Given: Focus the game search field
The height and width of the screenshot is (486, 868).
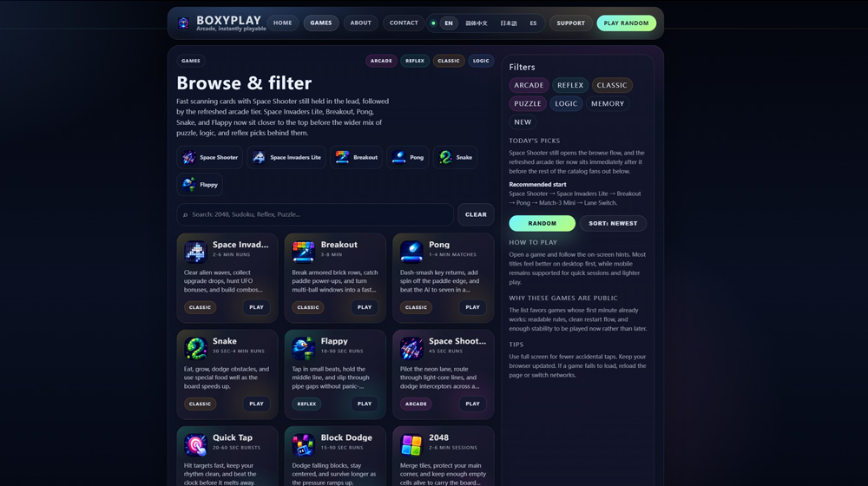Looking at the screenshot, I should pos(315,214).
